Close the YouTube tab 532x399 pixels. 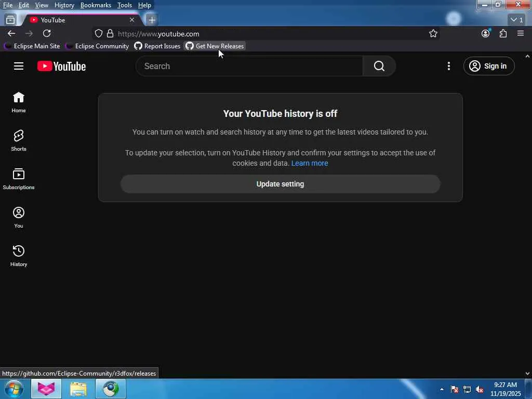pos(132,20)
